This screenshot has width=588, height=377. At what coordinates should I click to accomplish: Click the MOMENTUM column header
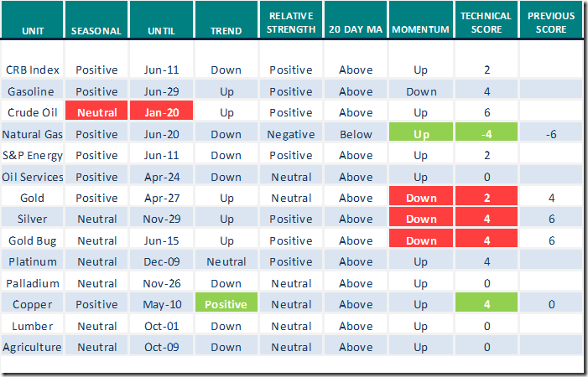pos(420,31)
